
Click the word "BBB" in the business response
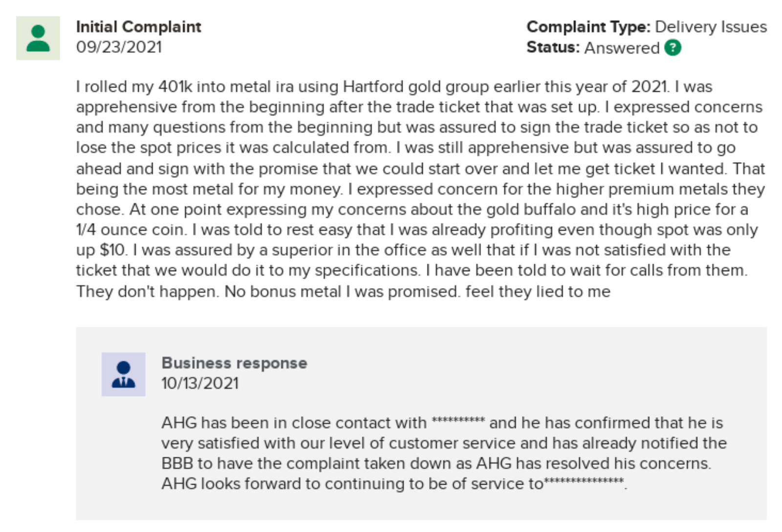[177, 464]
